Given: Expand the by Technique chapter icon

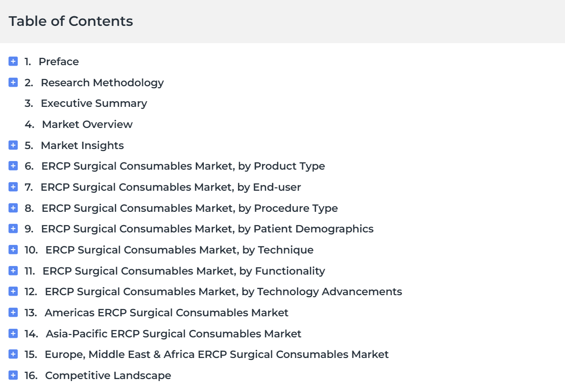Looking at the screenshot, I should click(x=13, y=250).
